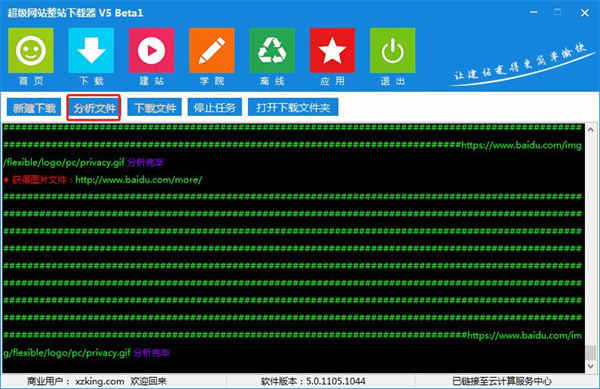Select the 下载 download arrow icon
The height and width of the screenshot is (389, 600).
click(x=91, y=50)
